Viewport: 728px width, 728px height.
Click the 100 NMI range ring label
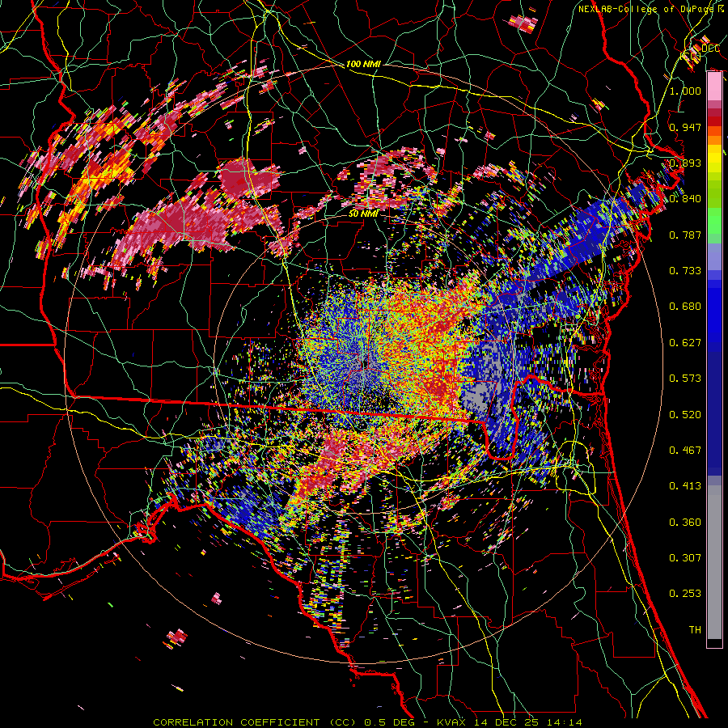coord(363,64)
